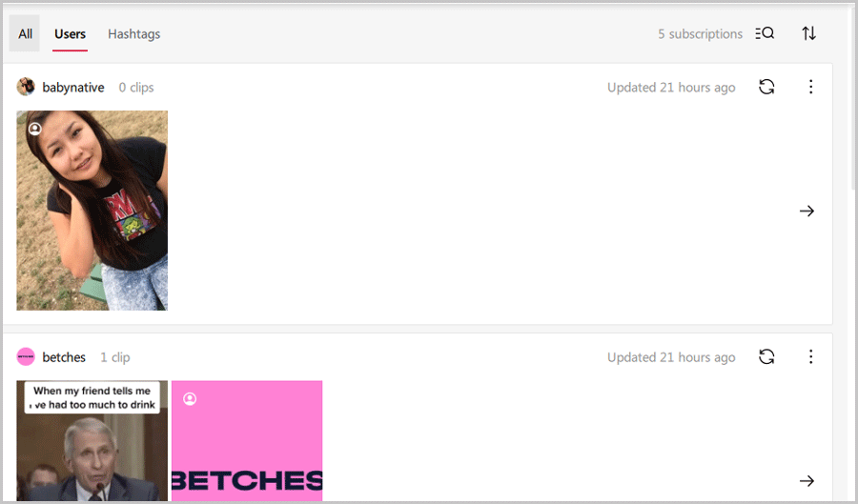Open the "too much to drink" clip
This screenshot has height=504, width=858.
(x=92, y=441)
